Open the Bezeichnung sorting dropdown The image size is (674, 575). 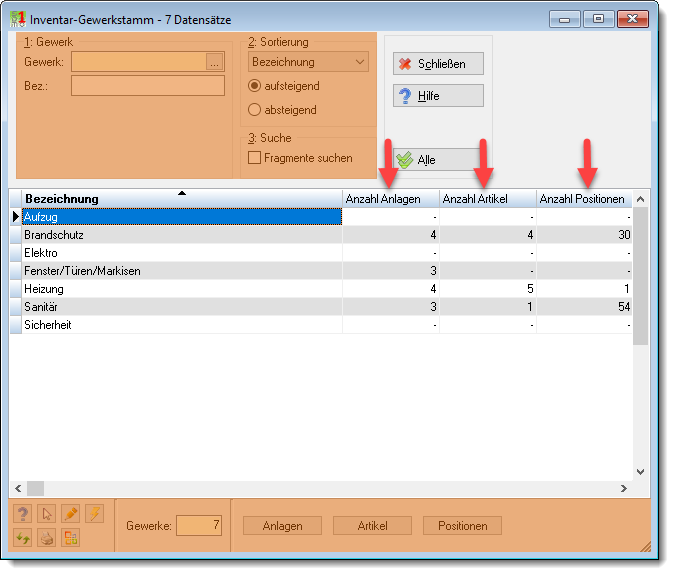pos(308,62)
